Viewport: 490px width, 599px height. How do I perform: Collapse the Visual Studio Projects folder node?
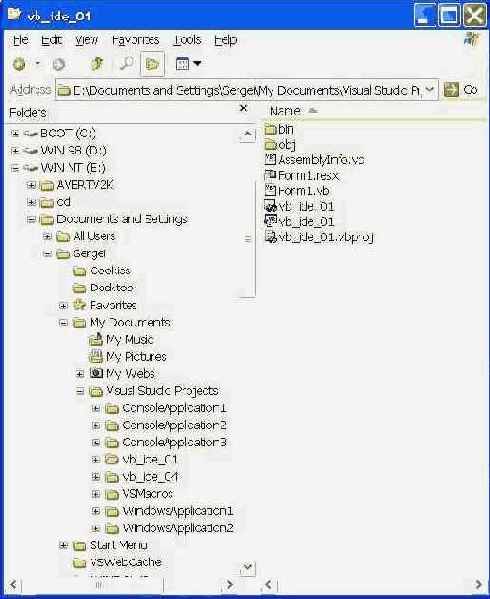pos(80,391)
